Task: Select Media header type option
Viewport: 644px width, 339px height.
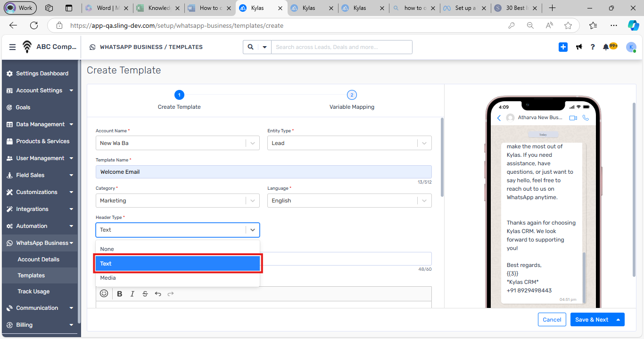Action: [x=178, y=278]
